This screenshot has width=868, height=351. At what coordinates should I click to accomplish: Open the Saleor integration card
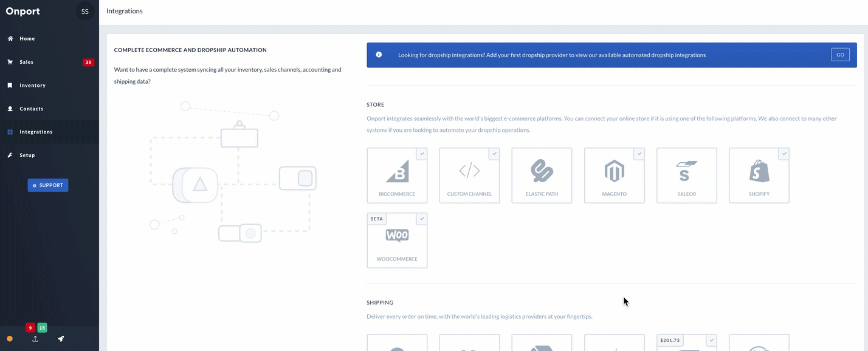(x=687, y=175)
